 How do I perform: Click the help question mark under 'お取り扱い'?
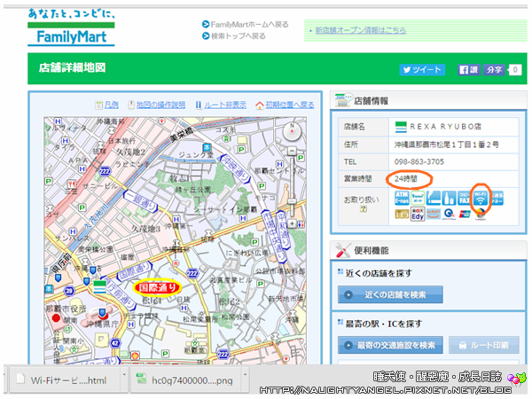[363, 209]
